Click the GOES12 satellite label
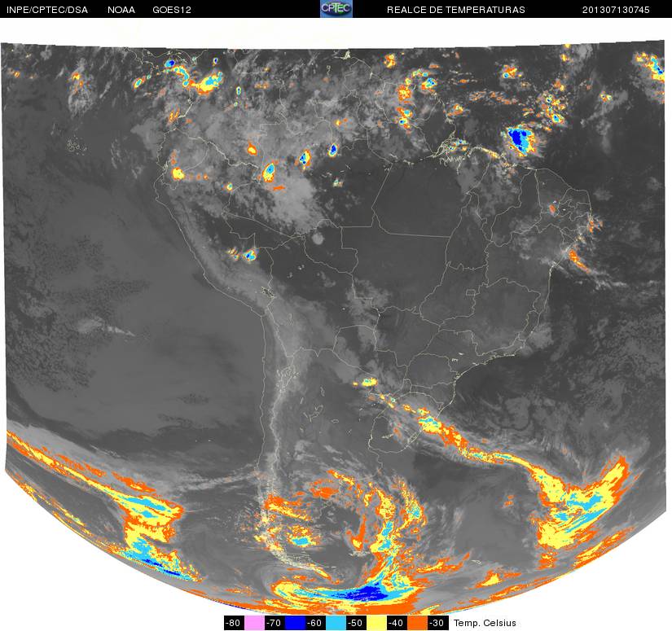 [172, 10]
